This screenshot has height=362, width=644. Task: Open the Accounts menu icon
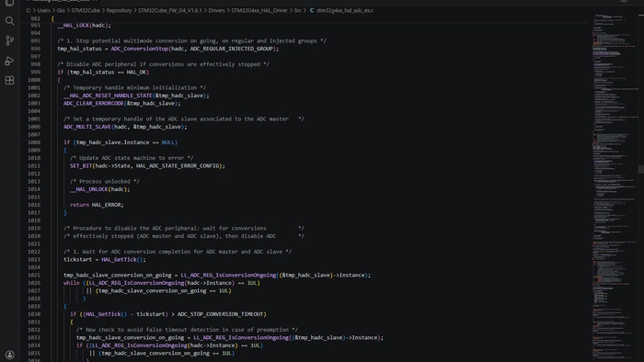click(9, 355)
